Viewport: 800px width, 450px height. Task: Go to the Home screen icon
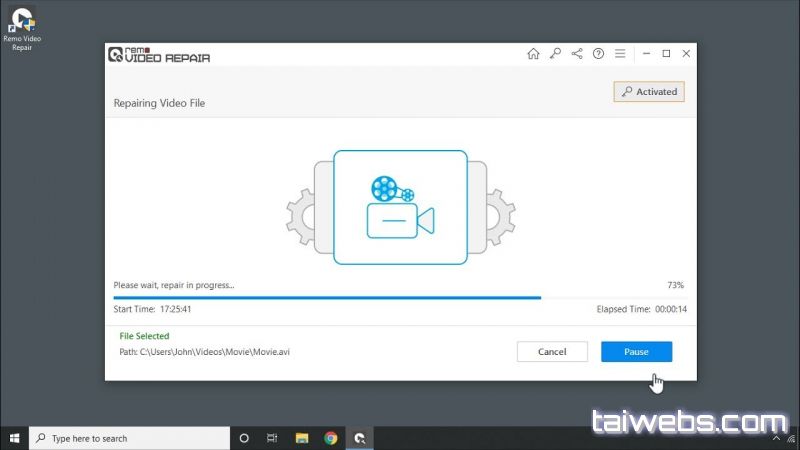533,54
